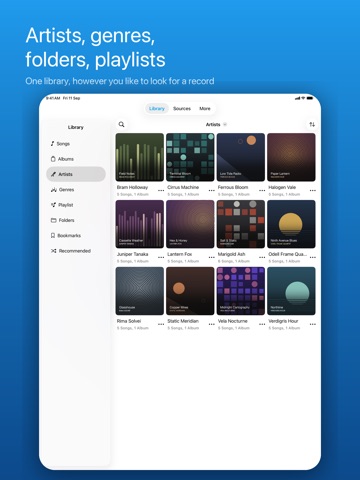Click the Playlist icon in sidebar
Viewport: 360px width, 480px height.
click(x=53, y=205)
